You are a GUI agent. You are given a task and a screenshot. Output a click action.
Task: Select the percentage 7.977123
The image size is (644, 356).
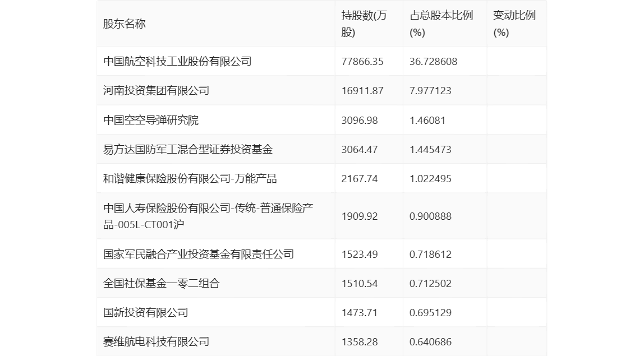point(430,91)
